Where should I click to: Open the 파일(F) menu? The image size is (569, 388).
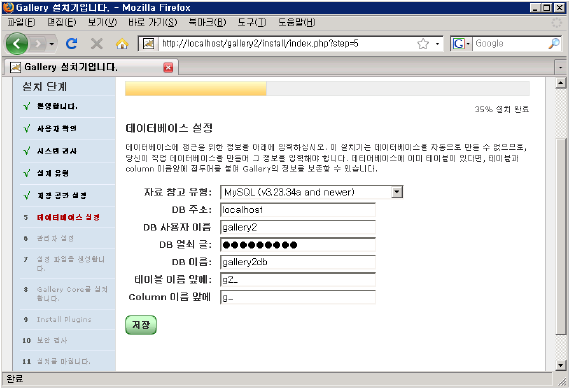coord(21,23)
